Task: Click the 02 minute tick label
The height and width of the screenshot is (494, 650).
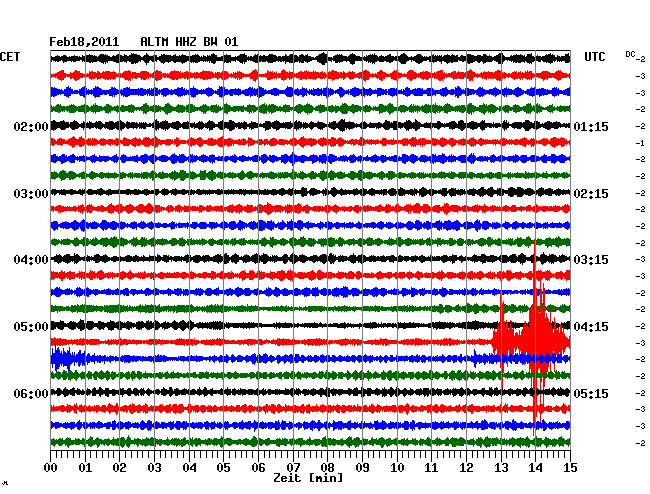Action: pyautogui.click(x=119, y=467)
